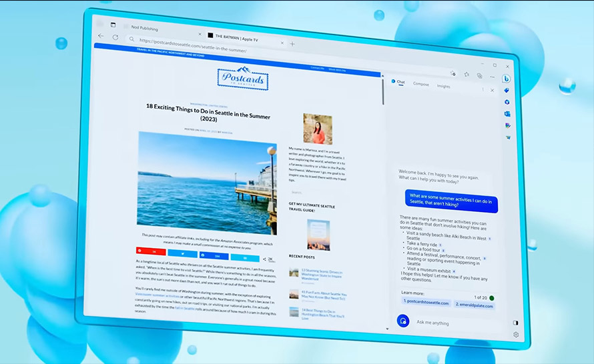Open 14 Best Things in Huntington Beach post
The width and height of the screenshot is (594, 364).
click(323, 314)
